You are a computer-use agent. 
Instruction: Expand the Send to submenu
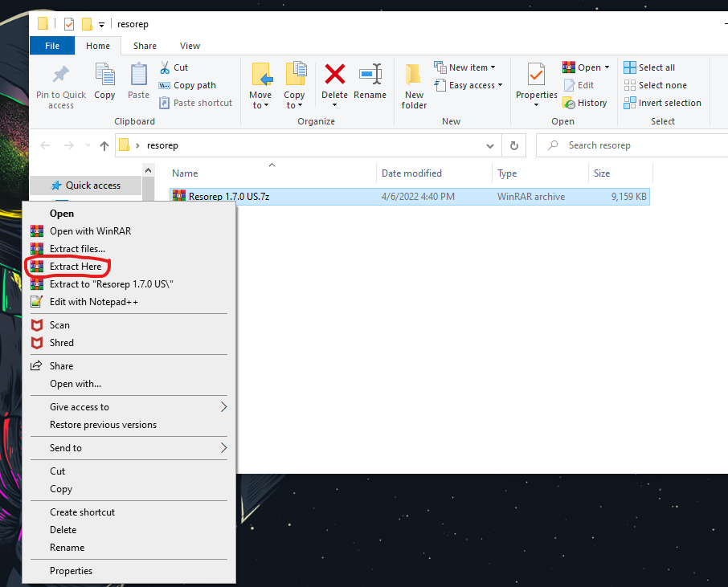(129, 448)
